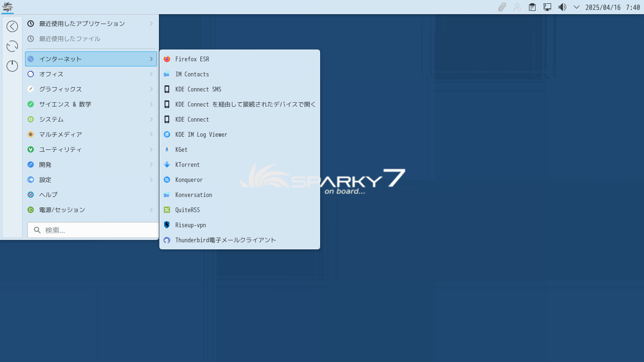Screen dimensions: 644x362
Task: Expand the 最近使用したアプリケーション submenu arrow
Action: pyautogui.click(x=151, y=24)
